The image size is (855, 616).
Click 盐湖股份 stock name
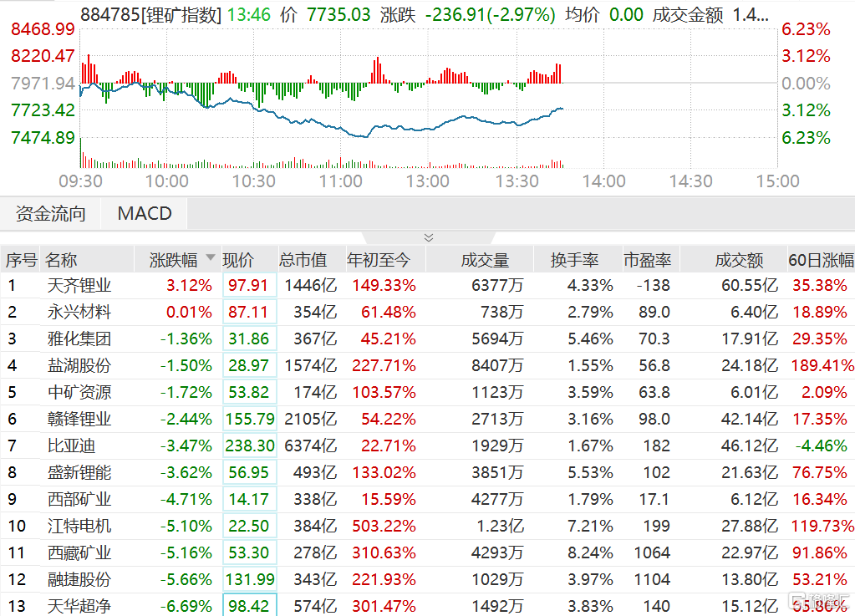point(79,365)
